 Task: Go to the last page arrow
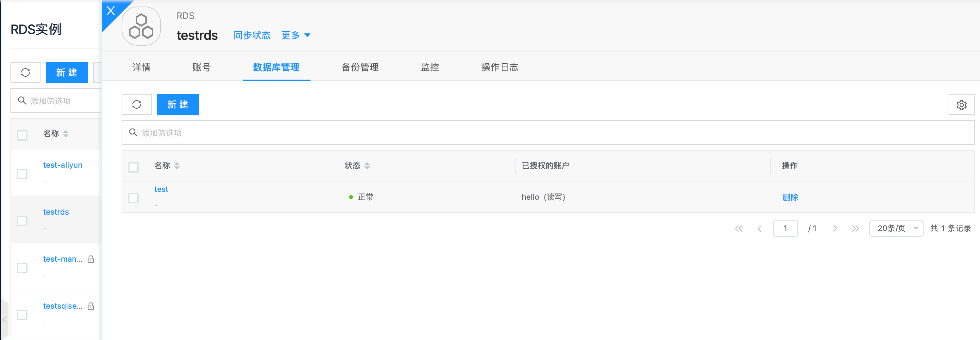pyautogui.click(x=855, y=228)
